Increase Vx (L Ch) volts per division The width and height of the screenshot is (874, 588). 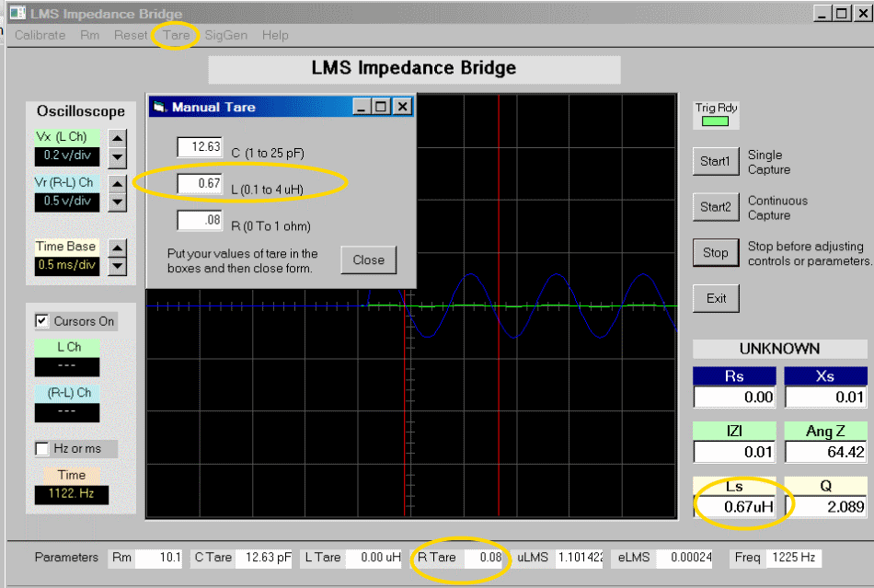[117, 138]
